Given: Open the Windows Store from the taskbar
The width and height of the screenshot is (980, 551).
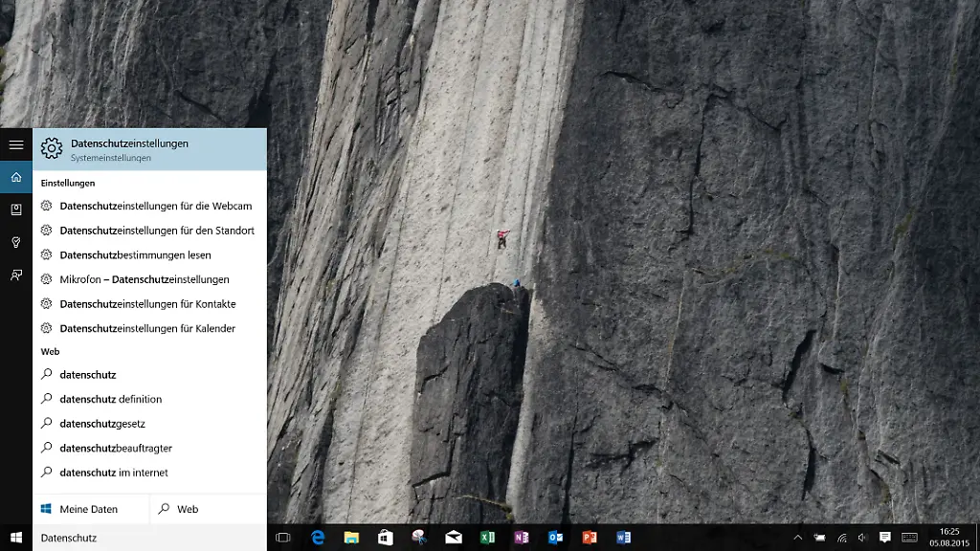Looking at the screenshot, I should click(383, 538).
